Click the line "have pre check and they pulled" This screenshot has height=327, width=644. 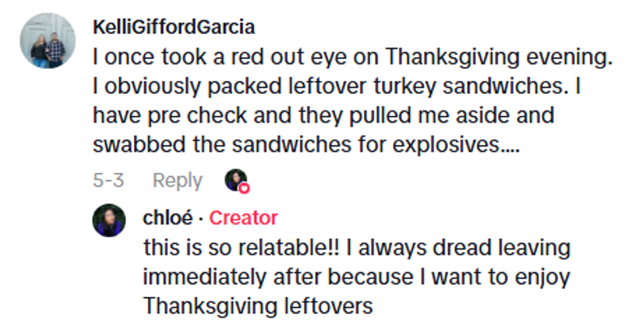tap(323, 116)
